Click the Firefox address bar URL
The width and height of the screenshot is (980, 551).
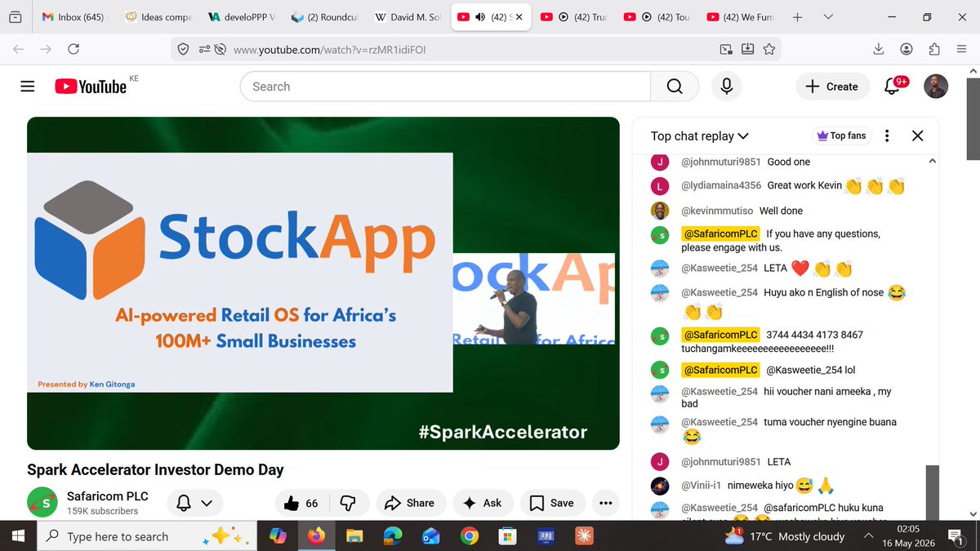tap(329, 50)
